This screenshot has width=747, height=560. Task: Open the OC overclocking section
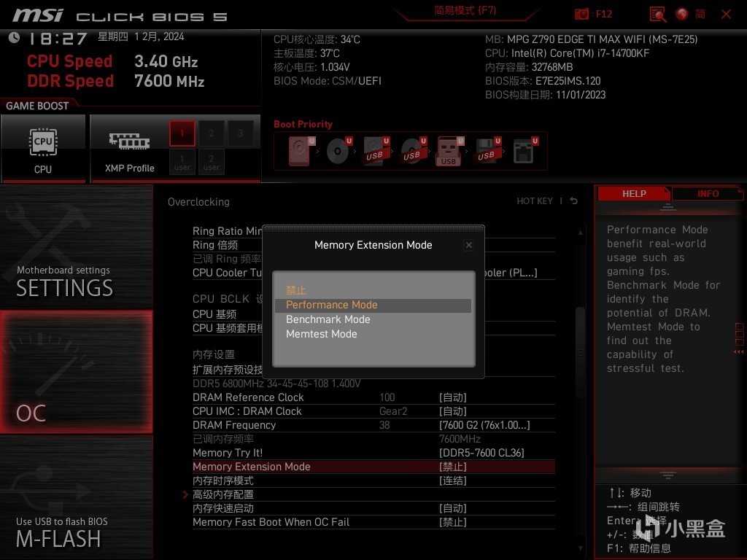(76, 372)
